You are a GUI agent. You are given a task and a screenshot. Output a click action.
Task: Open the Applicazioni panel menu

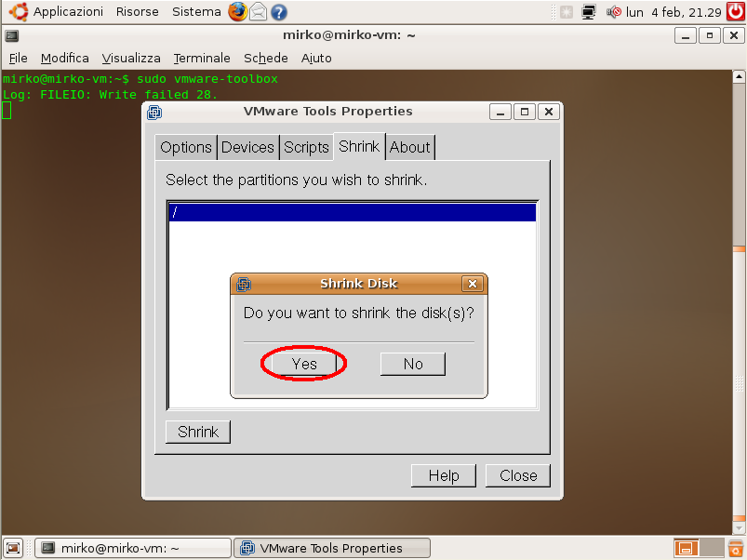click(x=68, y=11)
